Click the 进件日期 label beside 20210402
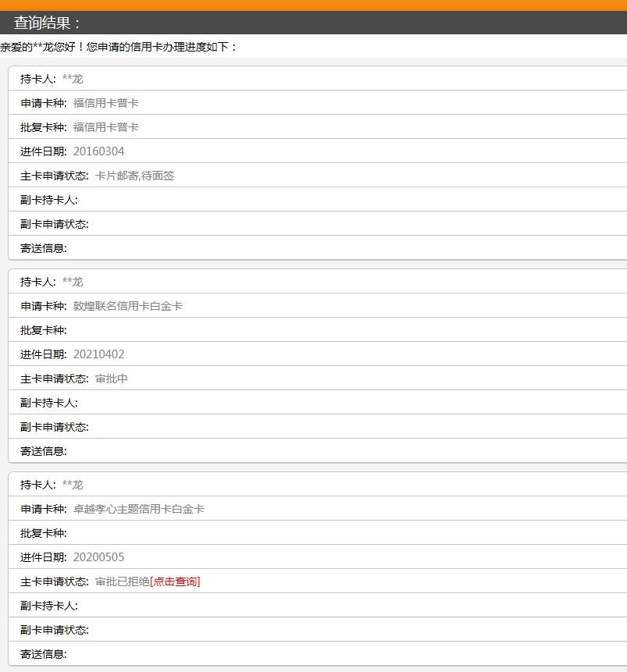This screenshot has width=627, height=672. 43,354
